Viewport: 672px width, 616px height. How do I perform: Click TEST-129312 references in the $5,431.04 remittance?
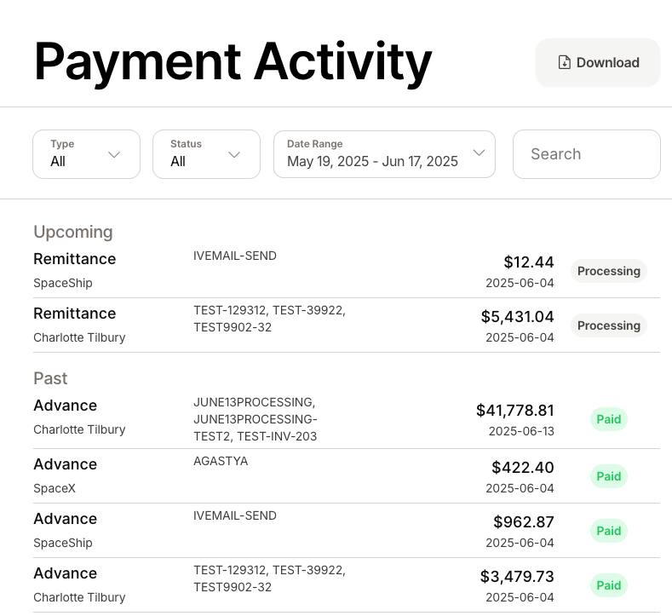pos(270,319)
